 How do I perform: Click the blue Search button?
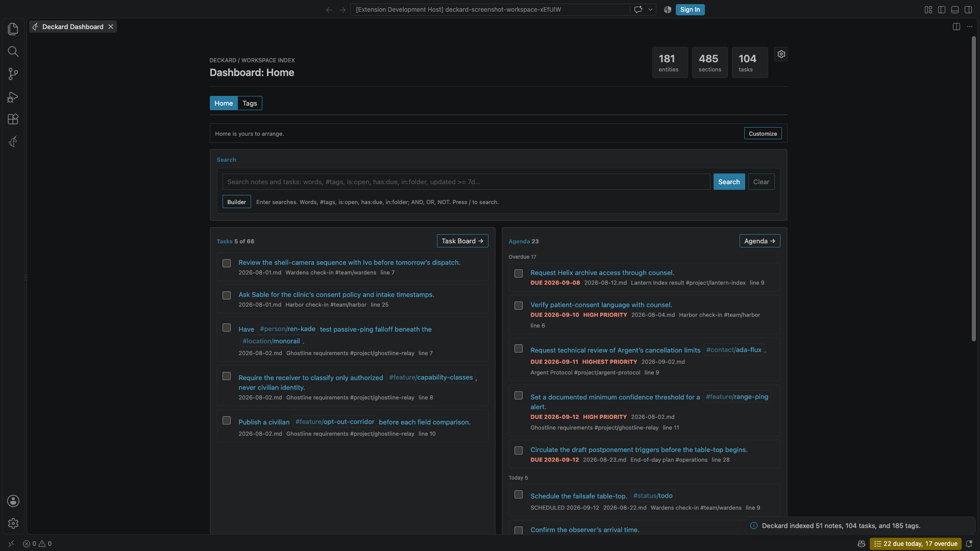(729, 182)
